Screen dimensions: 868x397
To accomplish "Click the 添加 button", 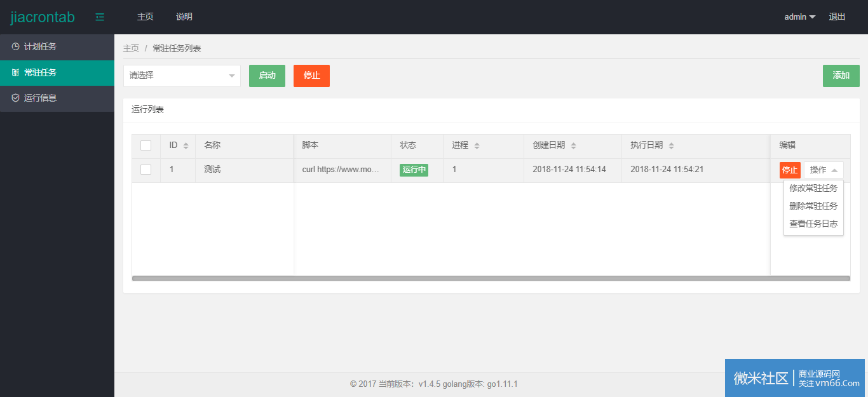I will click(x=841, y=76).
